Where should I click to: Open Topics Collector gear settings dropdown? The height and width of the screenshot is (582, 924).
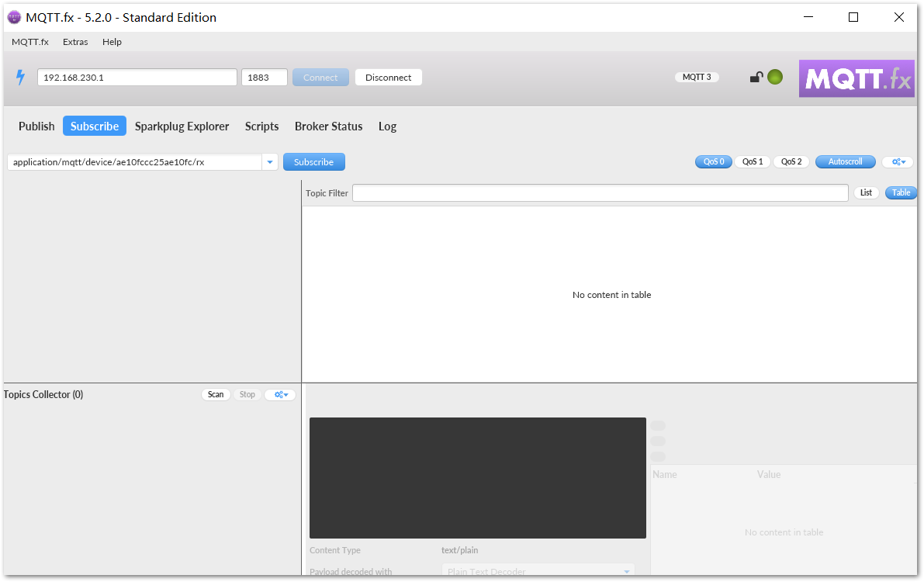click(x=281, y=394)
